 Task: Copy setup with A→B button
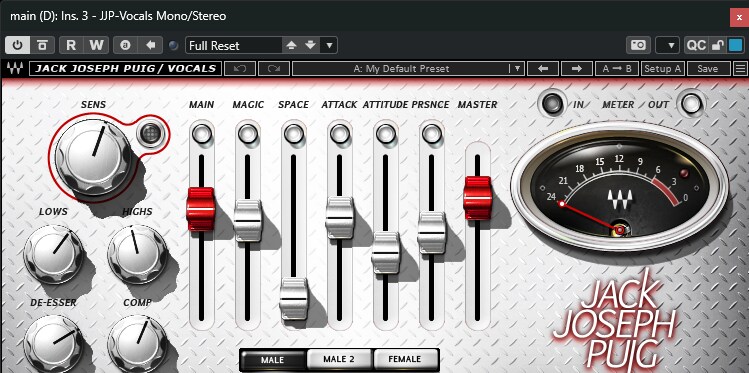pos(617,69)
